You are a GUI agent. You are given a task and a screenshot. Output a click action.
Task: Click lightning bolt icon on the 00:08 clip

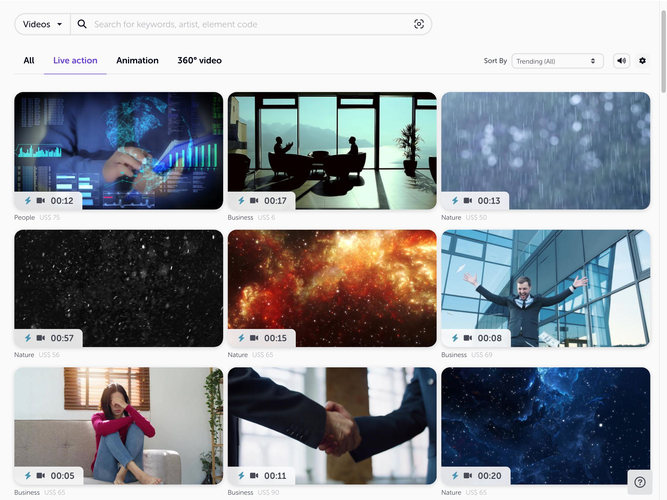[454, 338]
